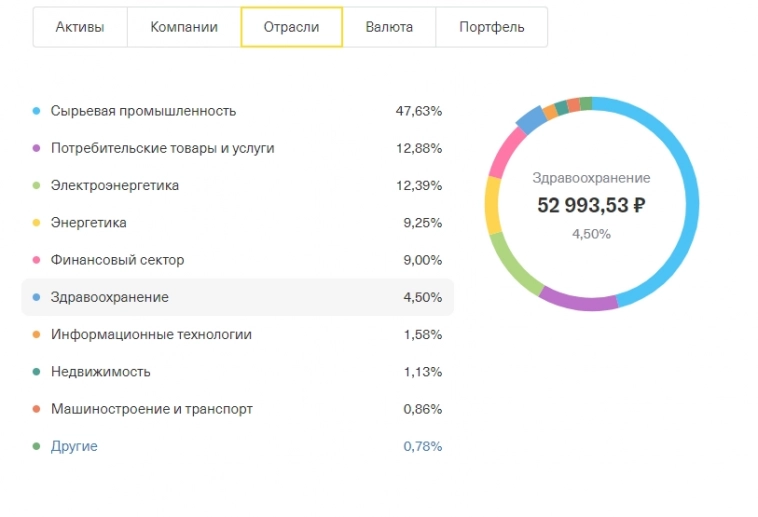Click the 12,88% value
This screenshot has height=517, width=758.
point(419,148)
